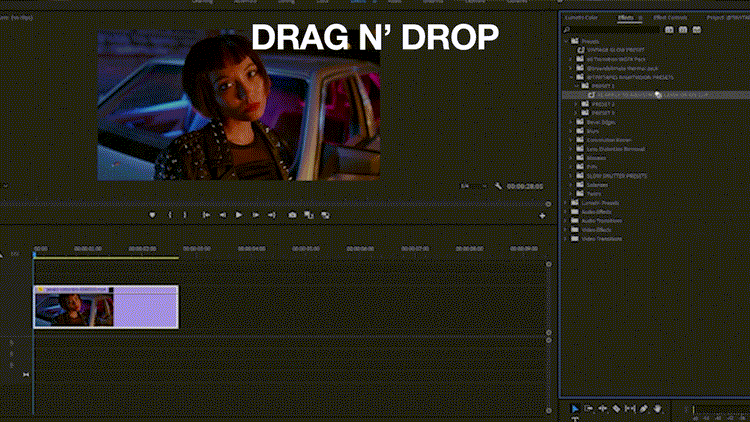This screenshot has height=422, width=750.
Task: Toggle the 32-bit Color filter badge
Action: pyautogui.click(x=683, y=30)
